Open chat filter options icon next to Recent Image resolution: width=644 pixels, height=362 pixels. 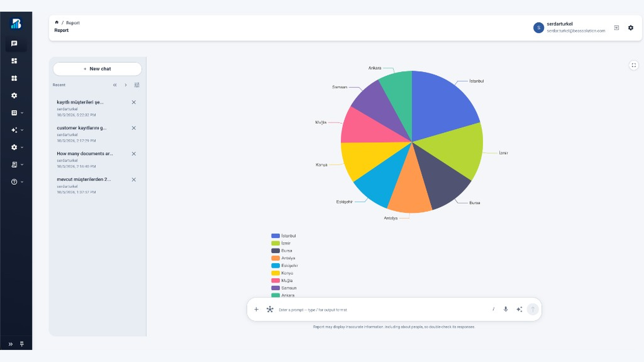[x=137, y=85]
